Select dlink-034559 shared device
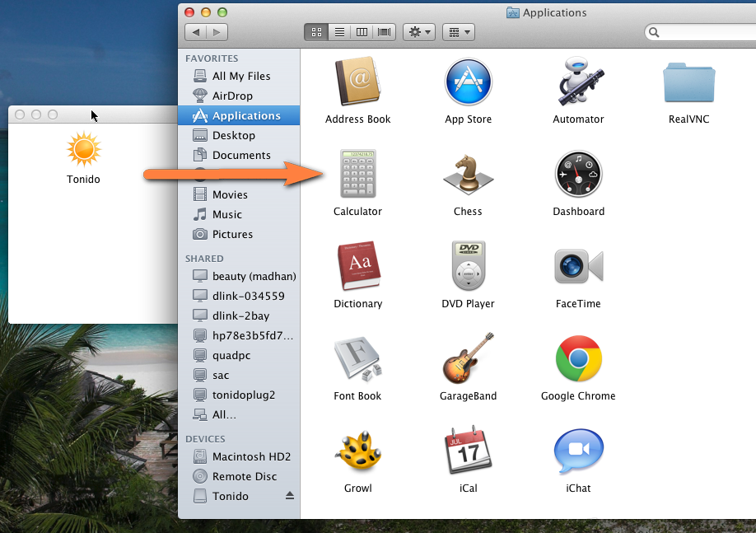Viewport: 756px width, 533px height. (x=239, y=296)
